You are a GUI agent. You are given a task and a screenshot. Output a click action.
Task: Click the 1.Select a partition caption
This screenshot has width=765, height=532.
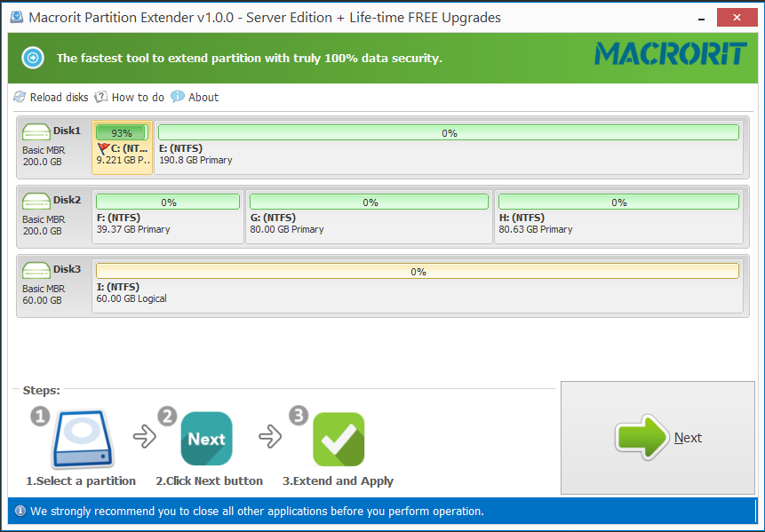[81, 480]
